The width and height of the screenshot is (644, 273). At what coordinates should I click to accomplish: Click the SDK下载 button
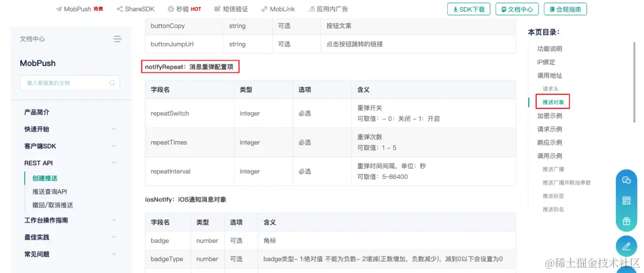tap(469, 9)
